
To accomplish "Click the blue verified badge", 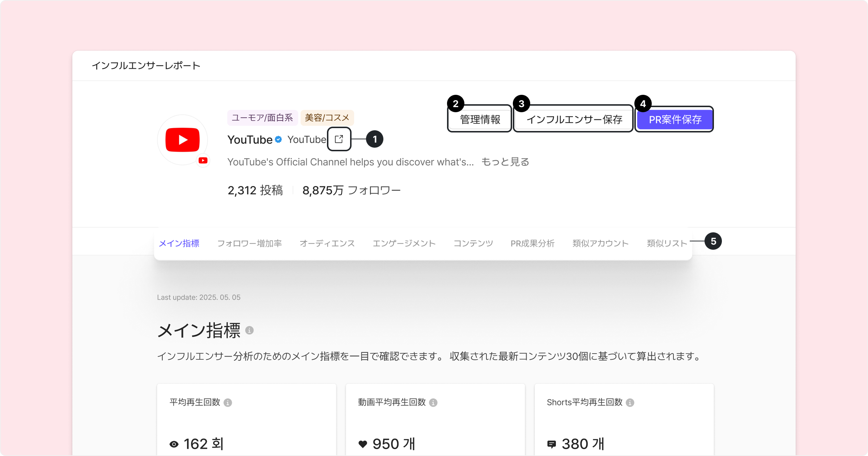I will coord(278,139).
